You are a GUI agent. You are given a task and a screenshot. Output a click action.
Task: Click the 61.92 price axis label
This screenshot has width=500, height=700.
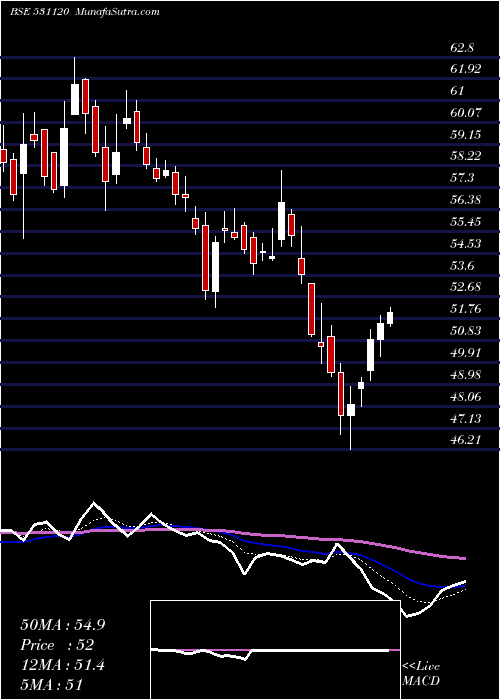466,69
